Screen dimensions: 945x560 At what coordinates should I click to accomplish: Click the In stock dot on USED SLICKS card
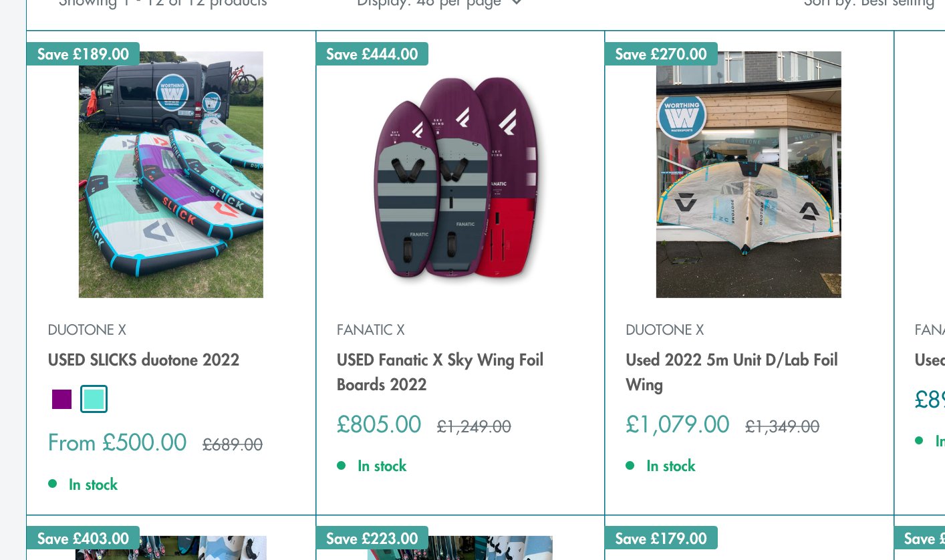point(53,484)
